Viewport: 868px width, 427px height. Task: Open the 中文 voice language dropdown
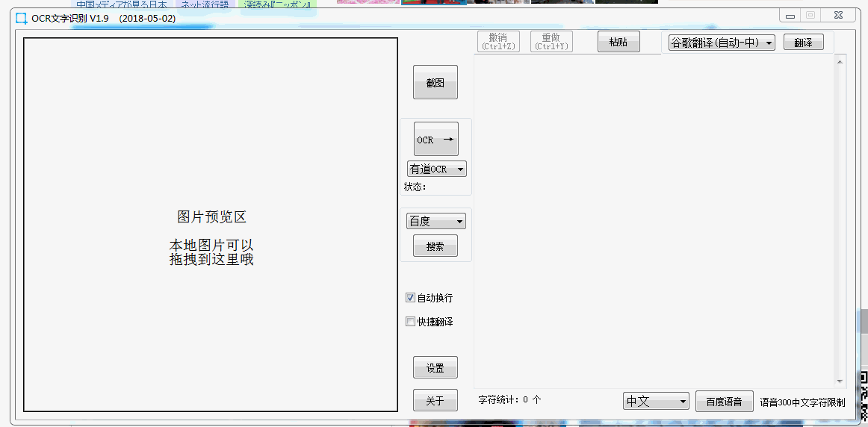point(656,402)
